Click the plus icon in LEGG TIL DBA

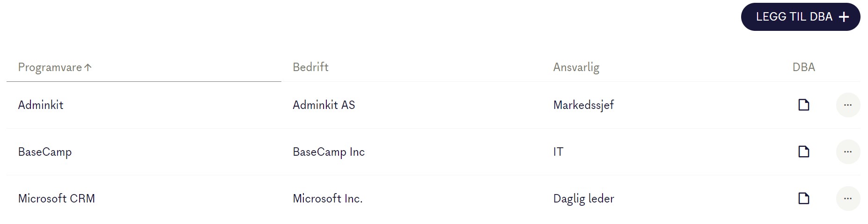(844, 17)
